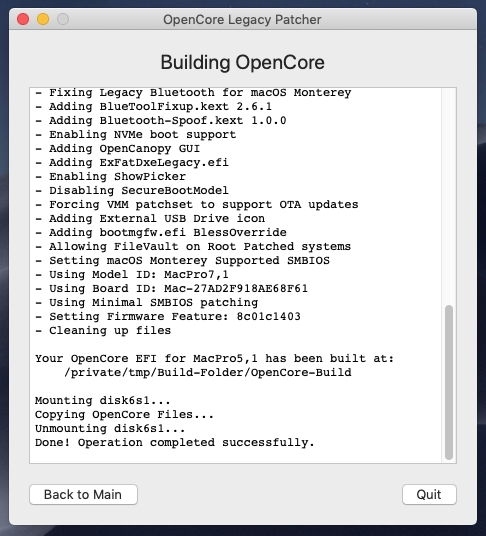This screenshot has height=536, width=486.
Task: Click the 'Disabling SecureBootModel' log entry
Action: coord(132,190)
